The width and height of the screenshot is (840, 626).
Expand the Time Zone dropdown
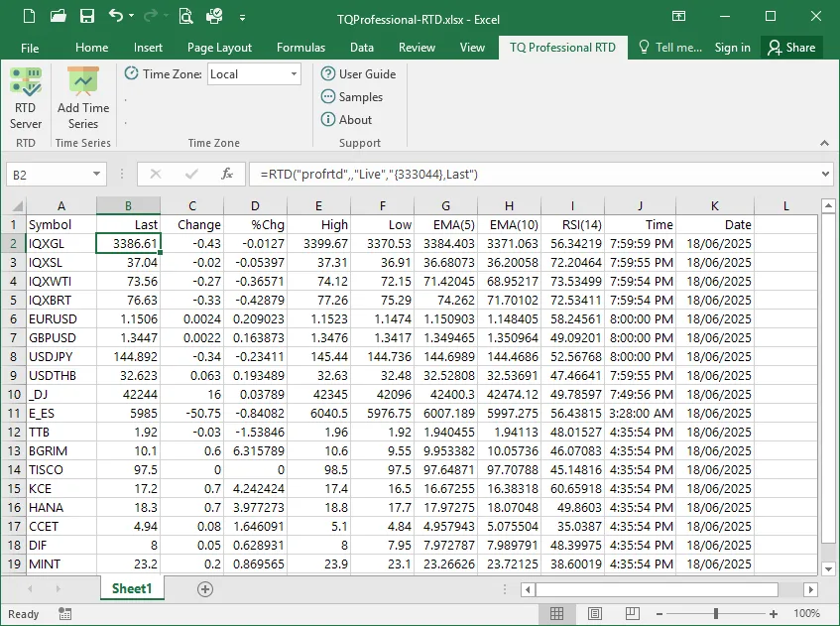pos(295,74)
